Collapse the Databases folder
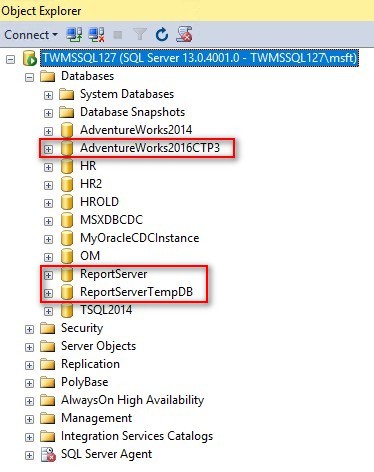Image resolution: width=374 pixels, height=472 pixels. tap(29, 77)
